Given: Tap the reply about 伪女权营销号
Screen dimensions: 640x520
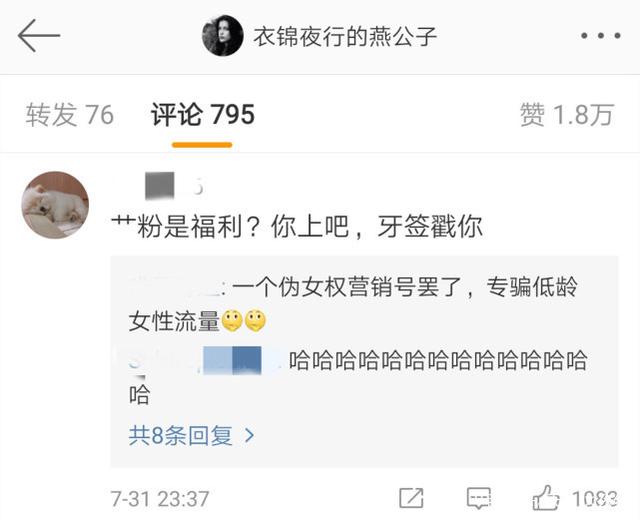Looking at the screenshot, I should tap(353, 304).
